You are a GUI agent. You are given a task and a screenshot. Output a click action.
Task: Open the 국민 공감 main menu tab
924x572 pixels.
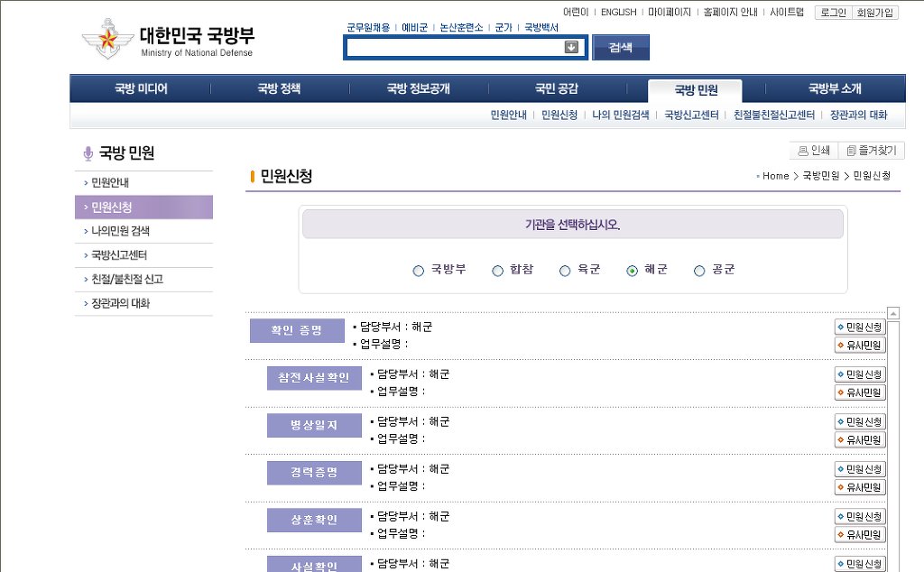(x=557, y=89)
